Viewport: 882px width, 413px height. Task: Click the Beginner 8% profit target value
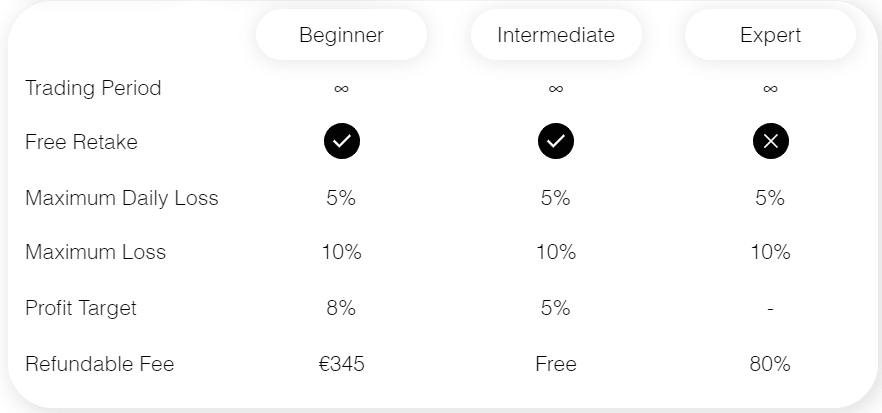[341, 308]
